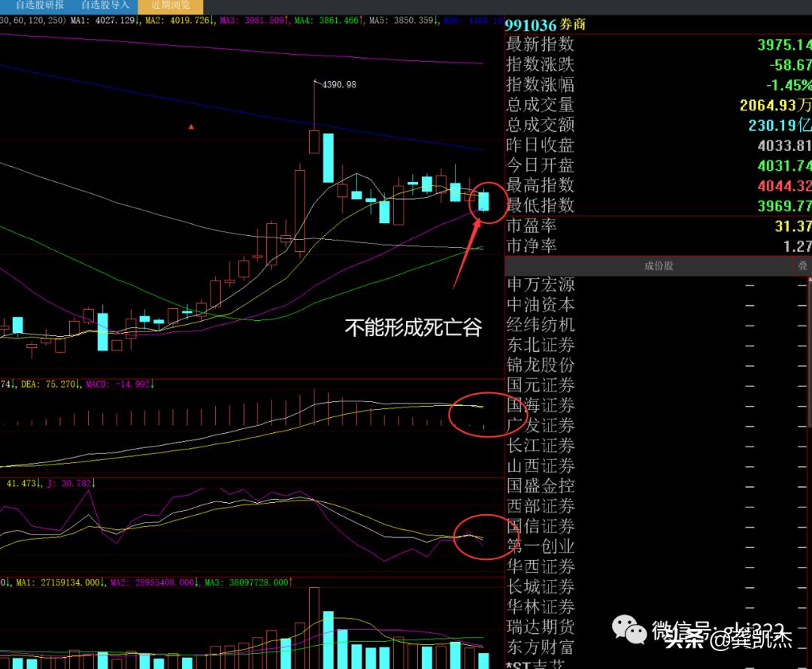Select the red up-triangle marker on chart
Screen dimensions: 812x669
pos(191,126)
